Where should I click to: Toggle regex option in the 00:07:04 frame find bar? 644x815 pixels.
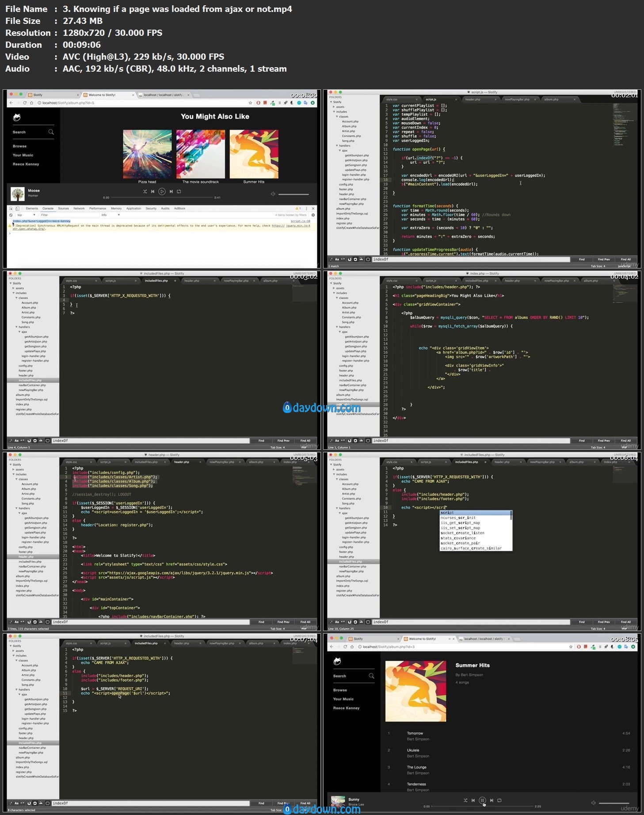[x=11, y=803]
